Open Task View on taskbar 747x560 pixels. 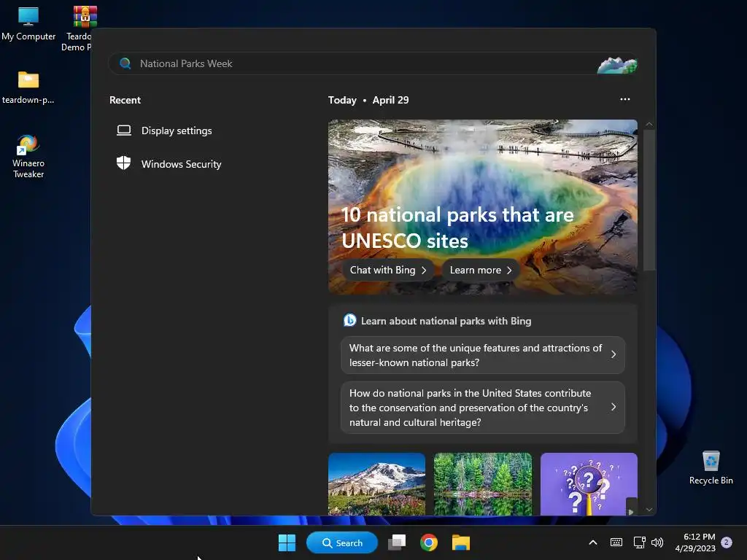point(397,542)
